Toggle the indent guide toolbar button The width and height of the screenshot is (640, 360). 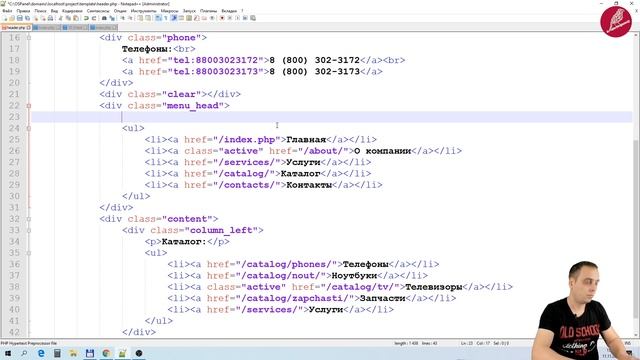click(x=174, y=18)
